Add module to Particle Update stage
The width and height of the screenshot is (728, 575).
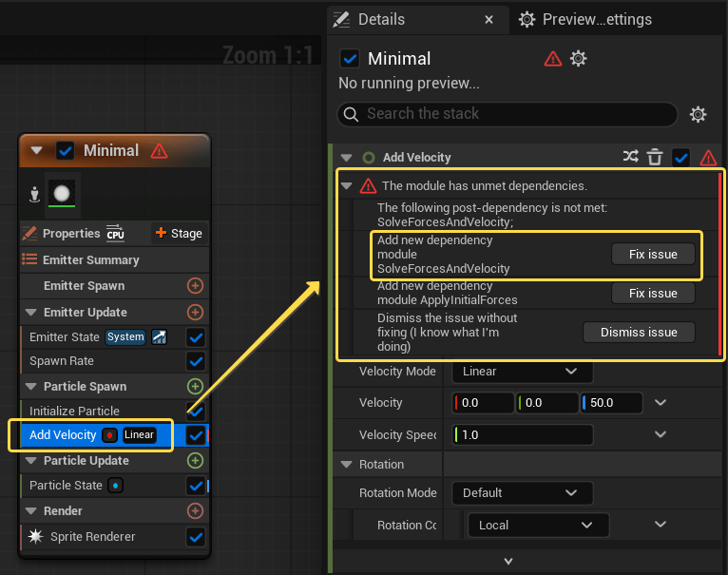[195, 460]
